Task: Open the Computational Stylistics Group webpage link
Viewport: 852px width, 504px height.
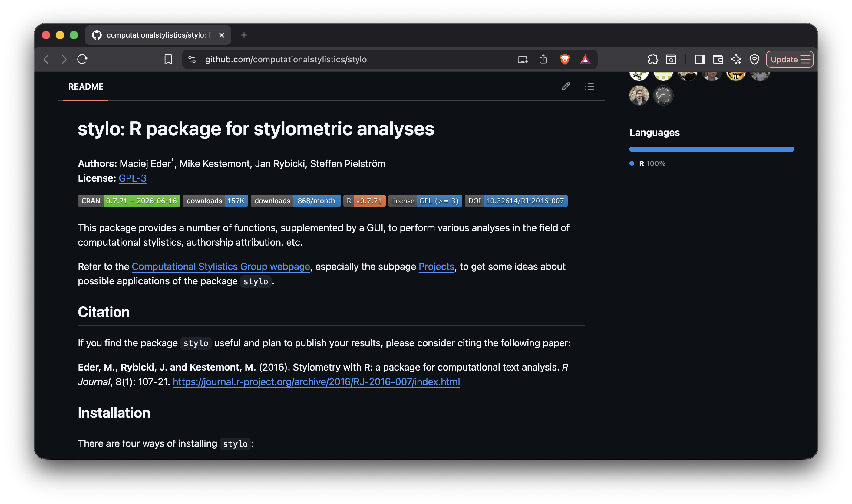Action: 221,267
